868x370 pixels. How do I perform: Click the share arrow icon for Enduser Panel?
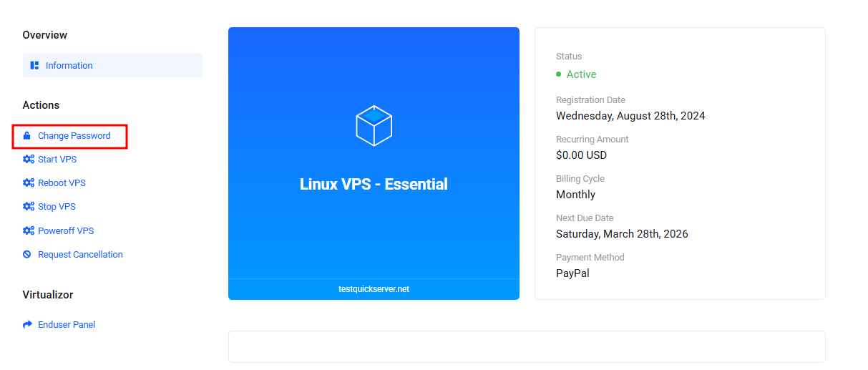pyautogui.click(x=28, y=325)
